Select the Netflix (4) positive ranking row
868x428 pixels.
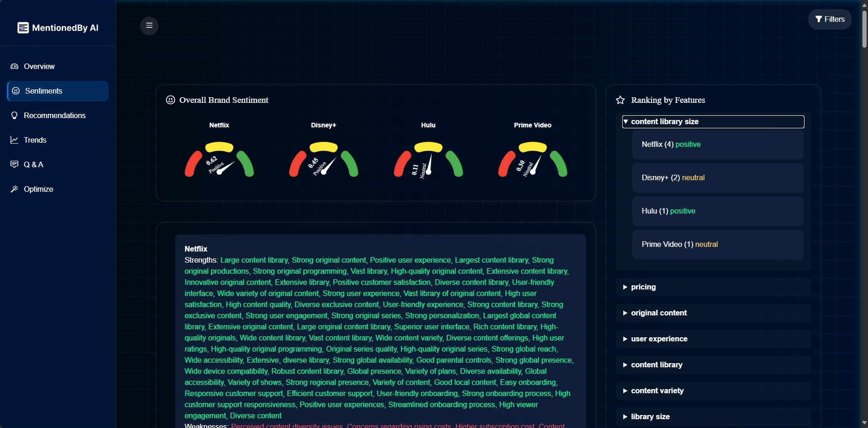[718, 145]
